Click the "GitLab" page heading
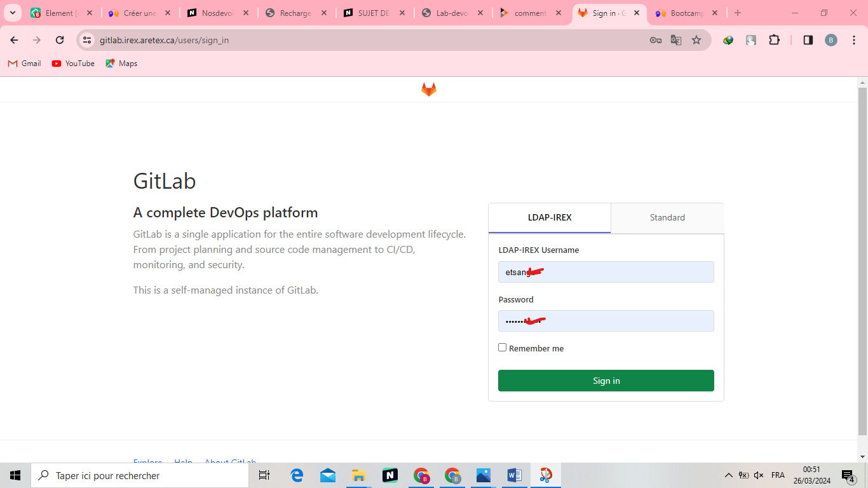868x488 pixels. coord(165,181)
